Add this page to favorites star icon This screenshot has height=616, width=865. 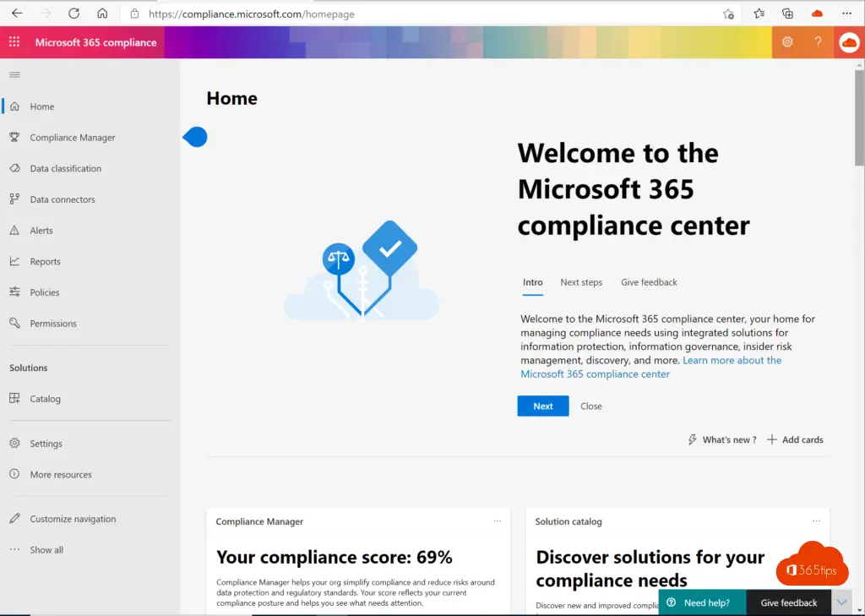coord(729,14)
